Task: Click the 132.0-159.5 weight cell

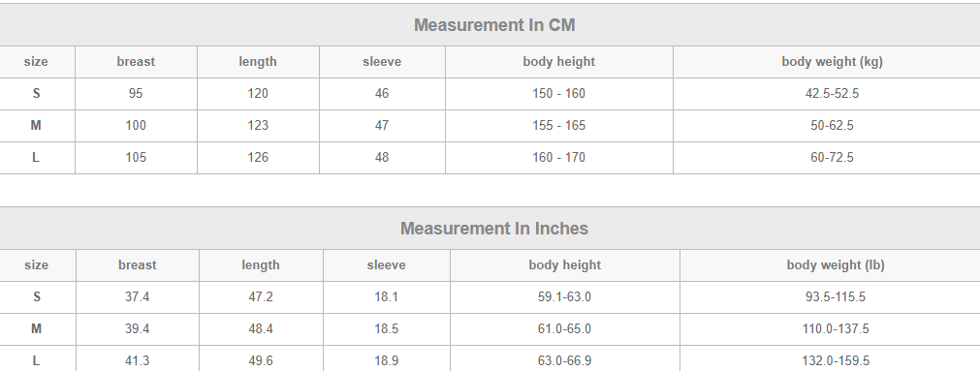Action: point(835,361)
